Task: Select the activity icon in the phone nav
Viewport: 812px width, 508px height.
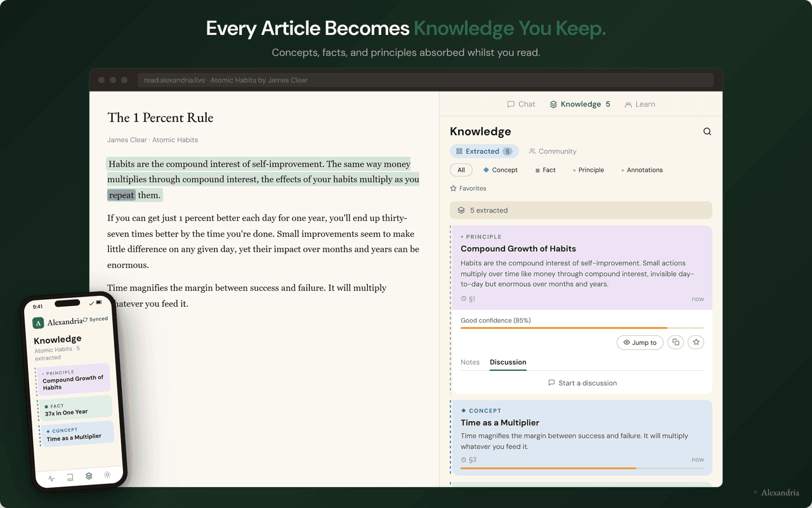Action: tap(51, 478)
